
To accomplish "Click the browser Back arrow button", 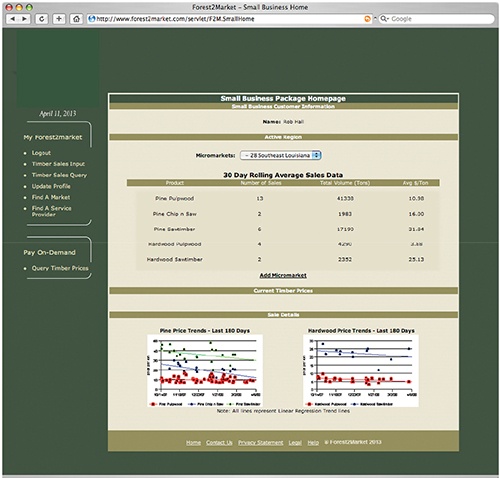I will [12, 19].
